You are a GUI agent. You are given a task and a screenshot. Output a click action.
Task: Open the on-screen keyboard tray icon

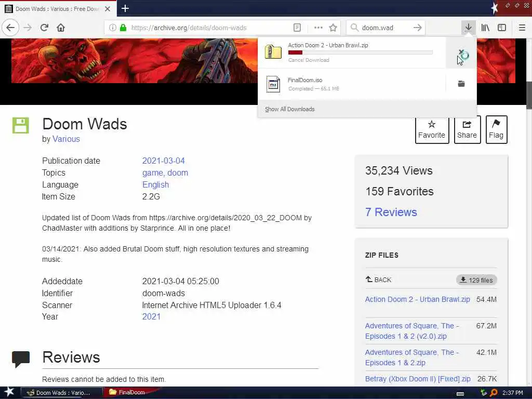point(460,394)
